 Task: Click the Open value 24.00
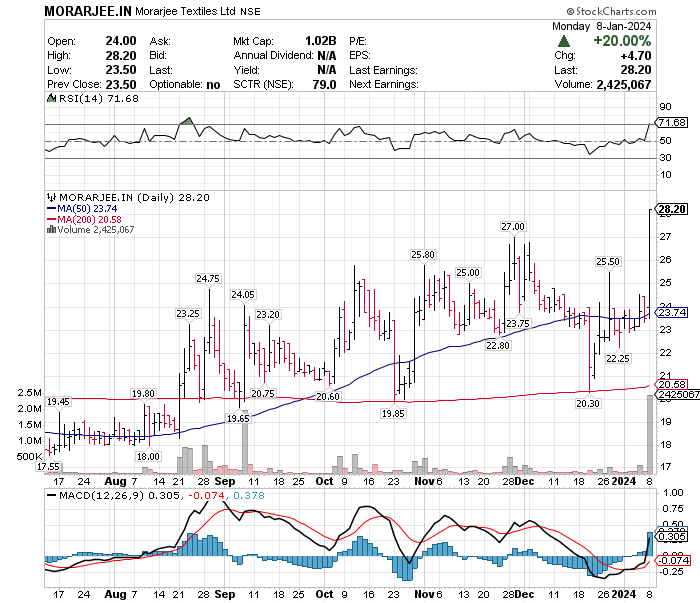(x=121, y=41)
